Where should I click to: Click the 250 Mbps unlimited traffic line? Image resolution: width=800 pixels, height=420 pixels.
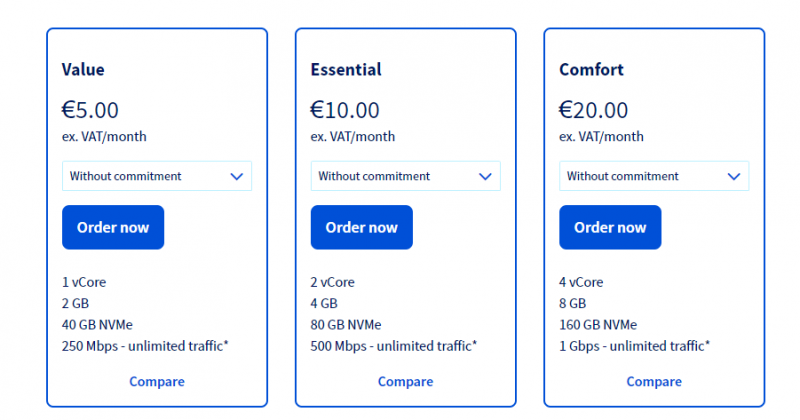(x=145, y=346)
